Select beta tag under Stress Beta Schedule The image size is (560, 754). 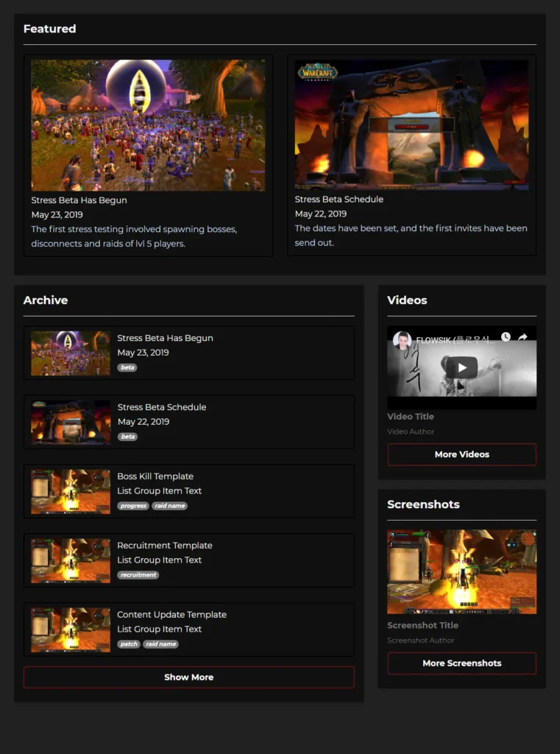point(127,437)
